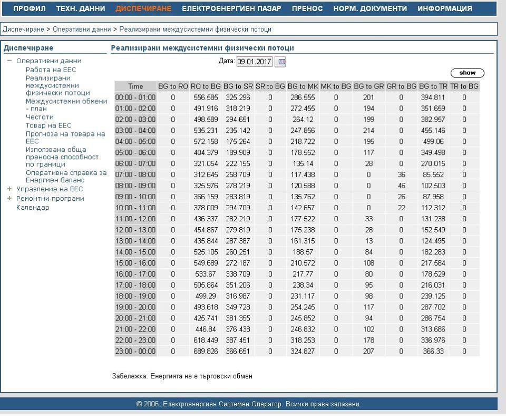Click the copyright footer text

[248, 404]
